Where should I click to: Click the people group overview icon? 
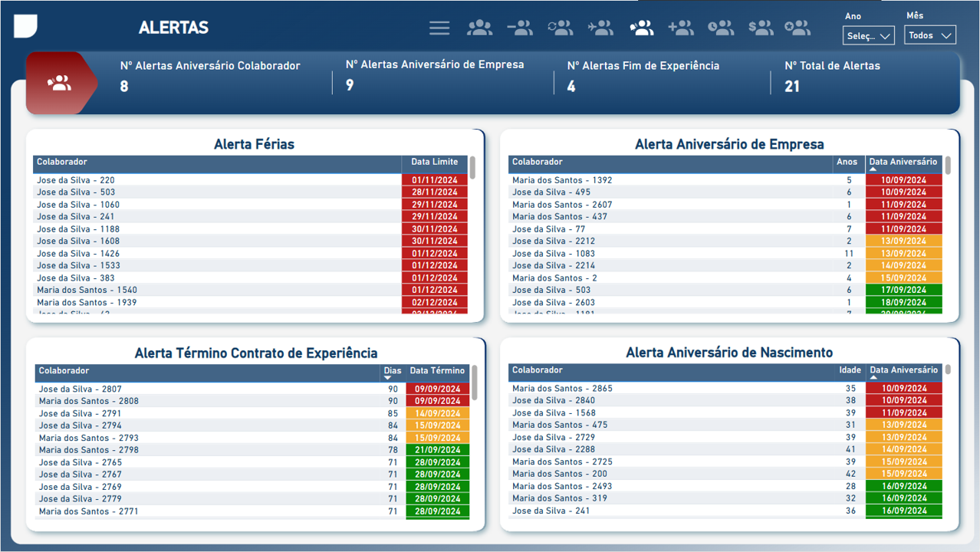point(480,28)
